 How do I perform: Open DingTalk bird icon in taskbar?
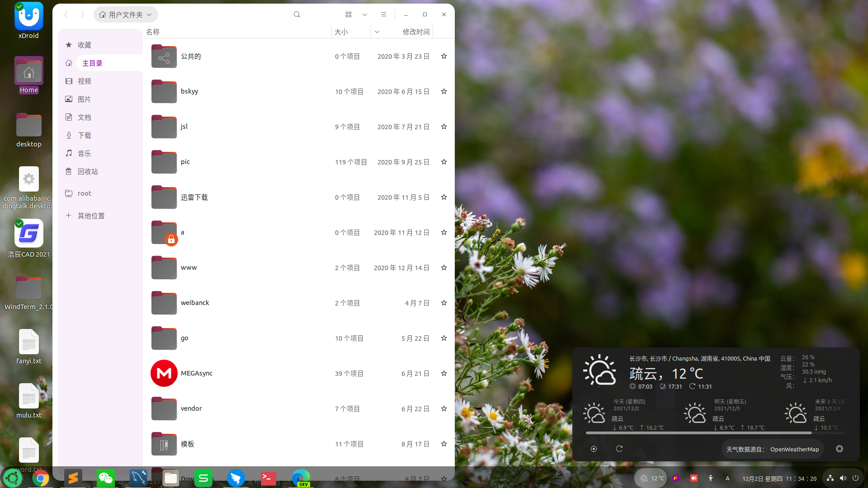236,478
